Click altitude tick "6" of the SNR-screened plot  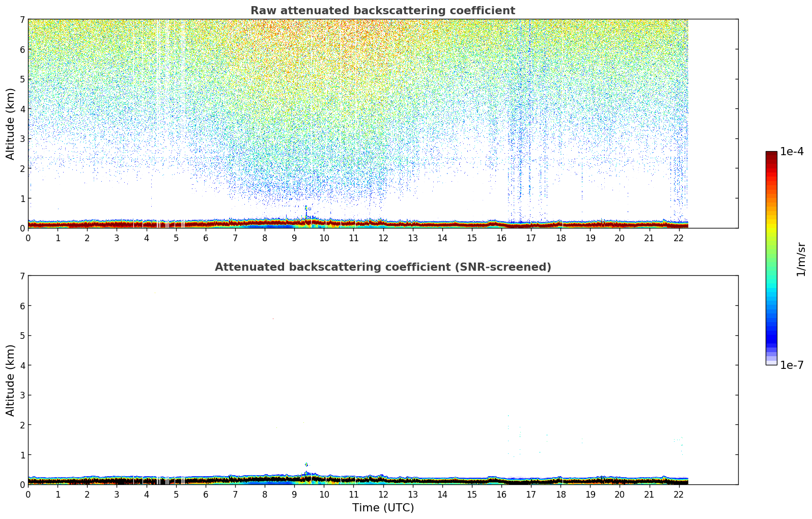click(22, 306)
